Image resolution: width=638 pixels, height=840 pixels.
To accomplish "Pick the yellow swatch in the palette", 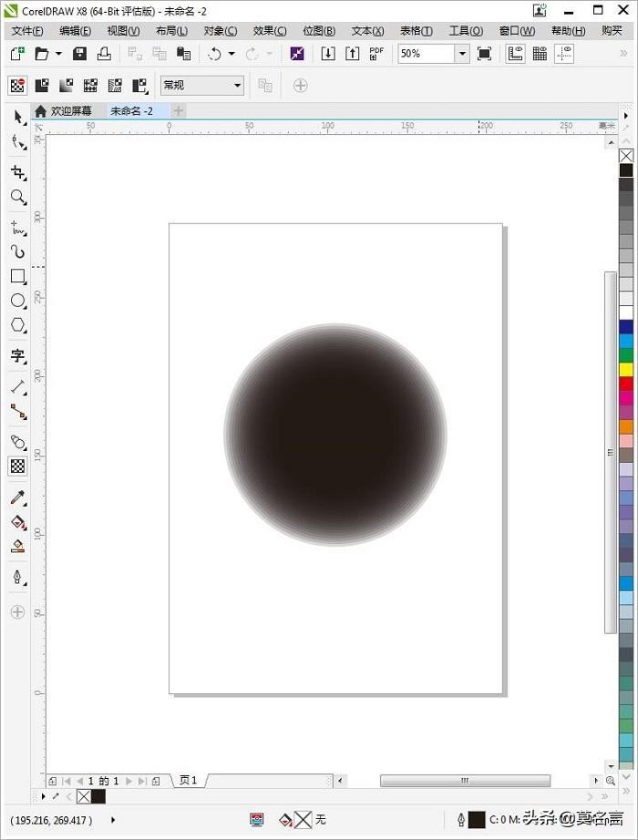I will click(x=626, y=369).
